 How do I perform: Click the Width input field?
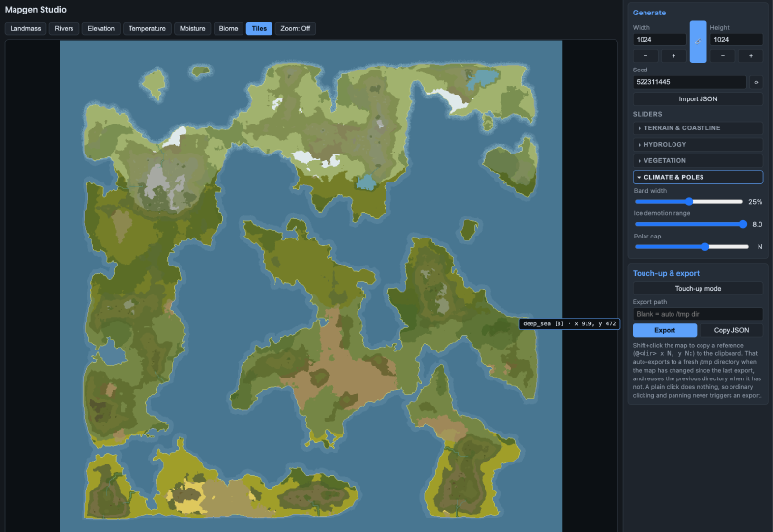pos(660,40)
